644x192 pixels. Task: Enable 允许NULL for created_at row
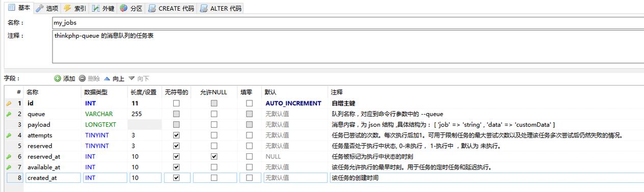click(x=214, y=178)
